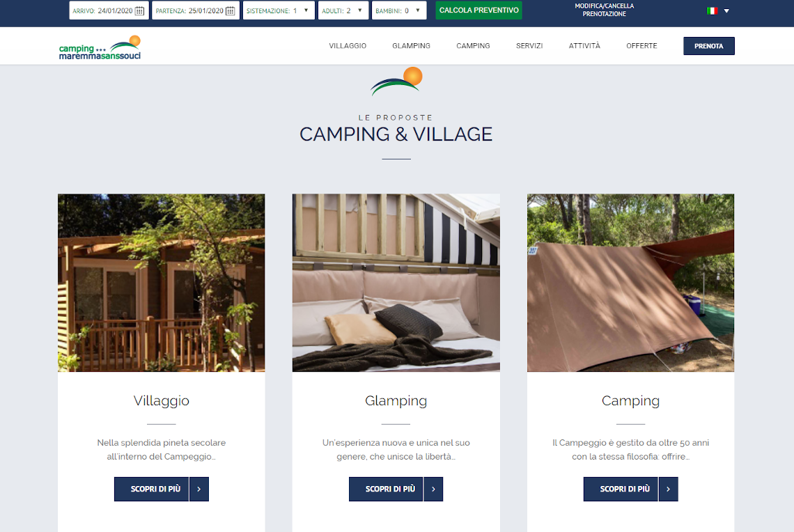
Task: Click the Prenota button
Action: [709, 46]
